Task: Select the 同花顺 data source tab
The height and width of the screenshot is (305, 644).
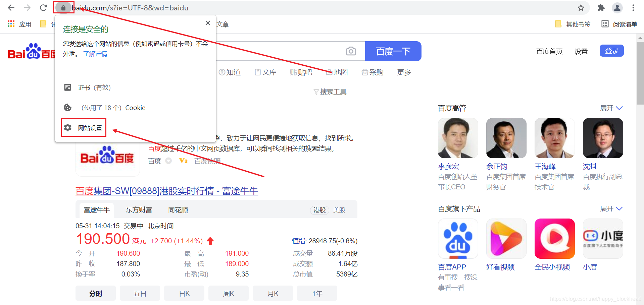Action: tap(178, 210)
